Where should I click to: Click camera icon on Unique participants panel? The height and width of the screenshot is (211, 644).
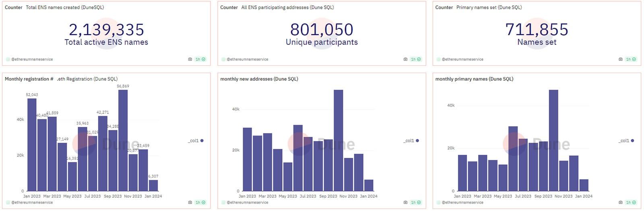405,59
